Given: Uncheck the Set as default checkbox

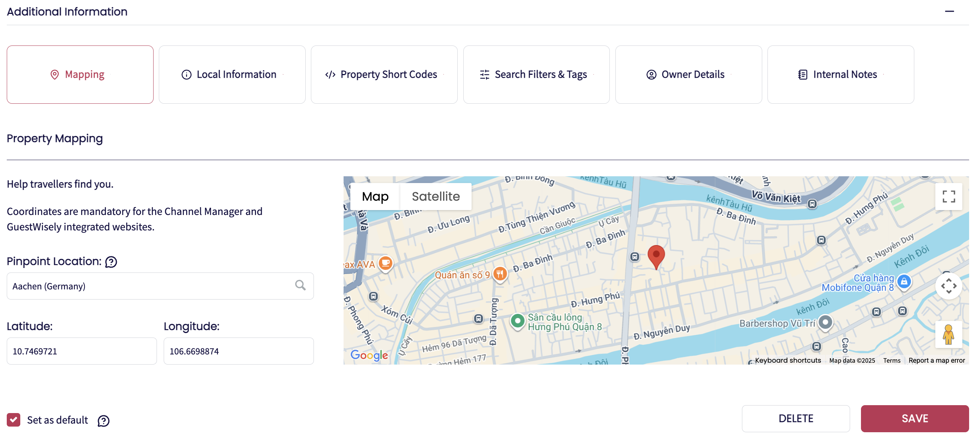Looking at the screenshot, I should click(x=14, y=420).
